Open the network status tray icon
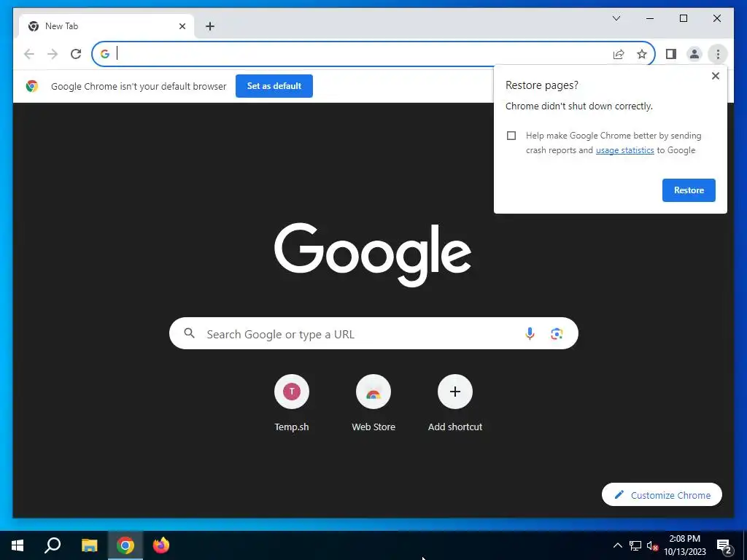 (635, 545)
